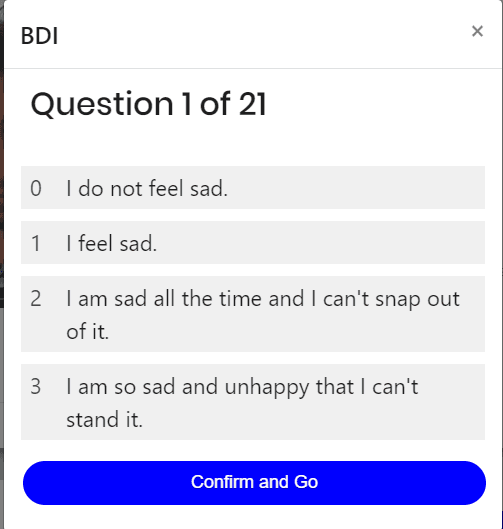Click the score number 2 in the third answer
Screen dimensions: 503x529
point(36,299)
